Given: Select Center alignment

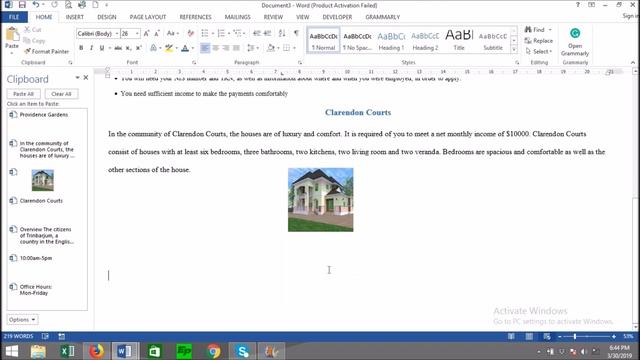Looking at the screenshot, I should (216, 48).
